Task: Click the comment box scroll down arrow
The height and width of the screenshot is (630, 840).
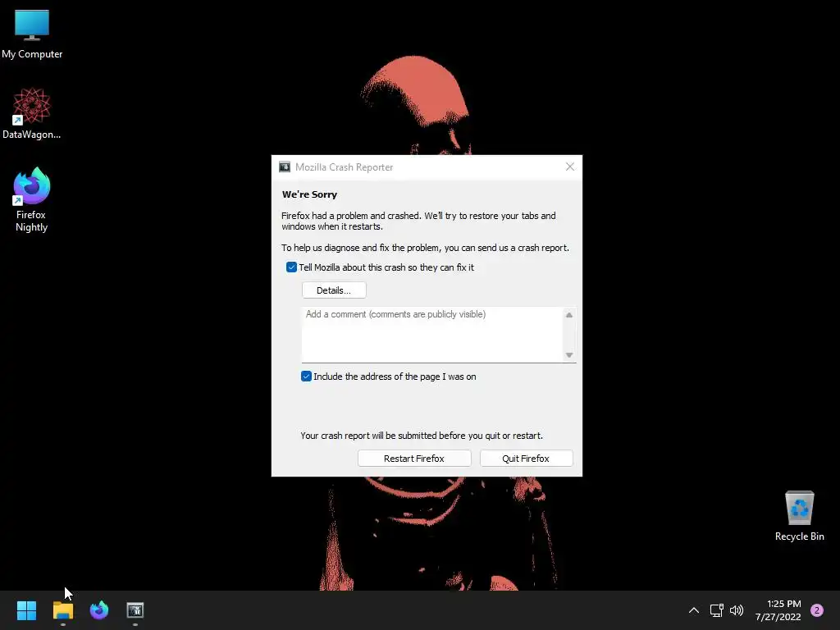Action: coord(569,354)
